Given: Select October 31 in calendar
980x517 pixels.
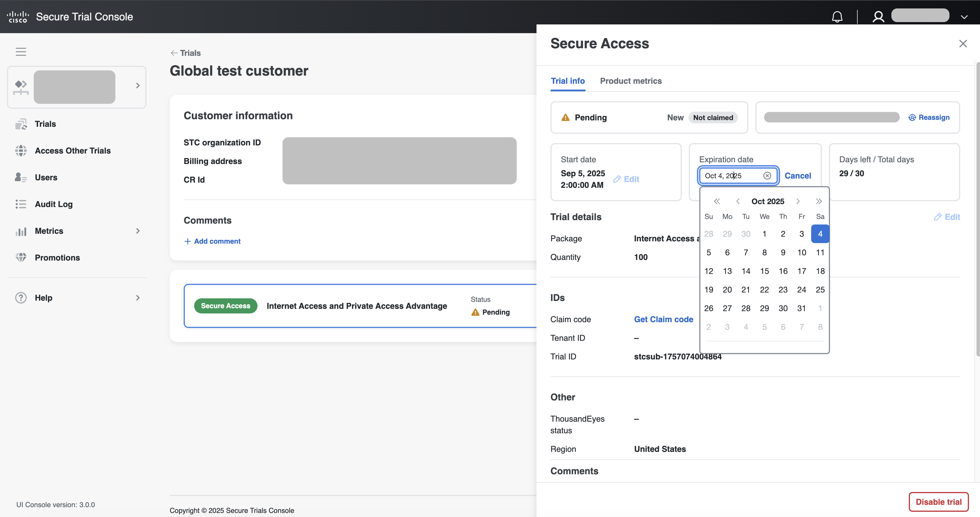Looking at the screenshot, I should click(801, 309).
